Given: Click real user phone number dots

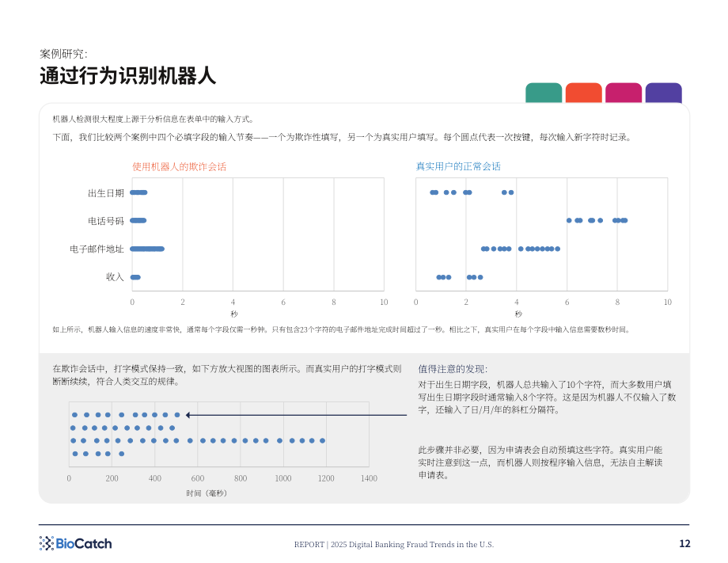Looking at the screenshot, I should (597, 220).
